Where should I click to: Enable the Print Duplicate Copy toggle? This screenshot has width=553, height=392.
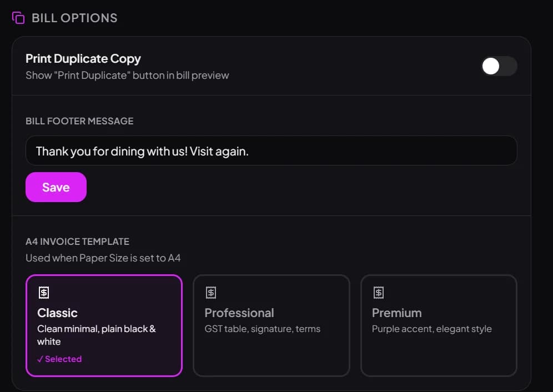(499, 66)
